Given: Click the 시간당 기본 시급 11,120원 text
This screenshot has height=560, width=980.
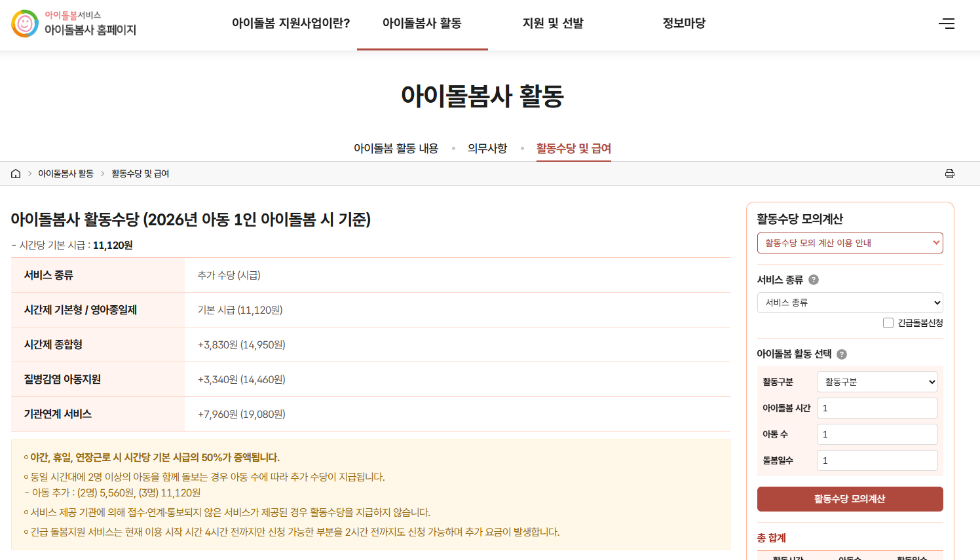Looking at the screenshot, I should coord(72,245).
